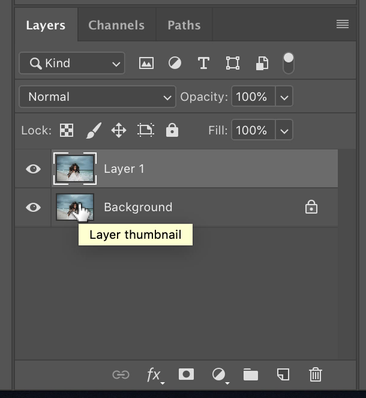Hide the Background layer eye icon
366x398 pixels.
(33, 207)
